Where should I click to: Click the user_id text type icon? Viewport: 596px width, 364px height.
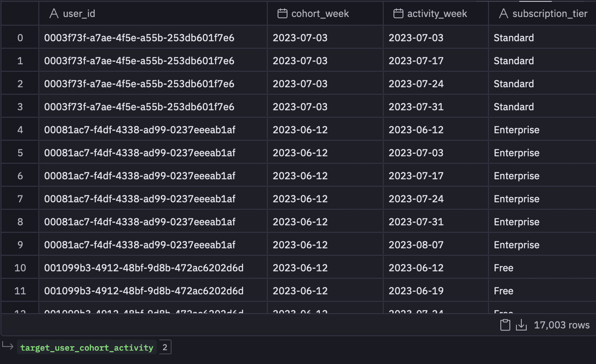pyautogui.click(x=54, y=13)
